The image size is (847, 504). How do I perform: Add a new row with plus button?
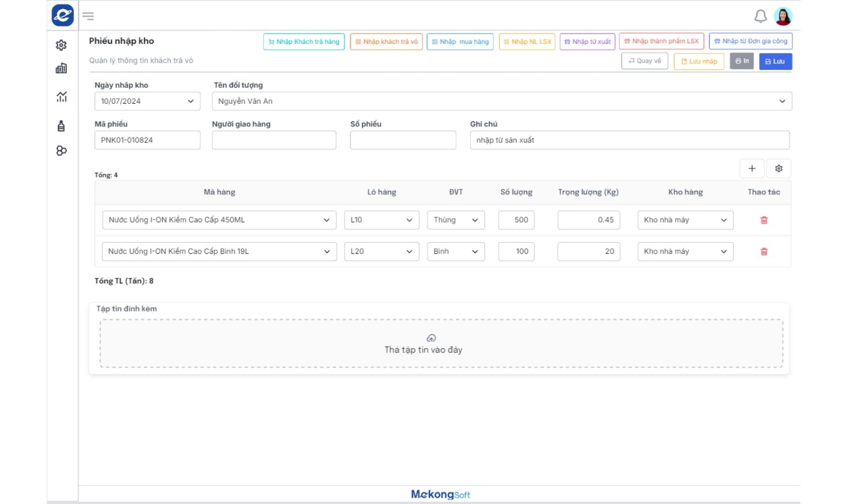(752, 168)
